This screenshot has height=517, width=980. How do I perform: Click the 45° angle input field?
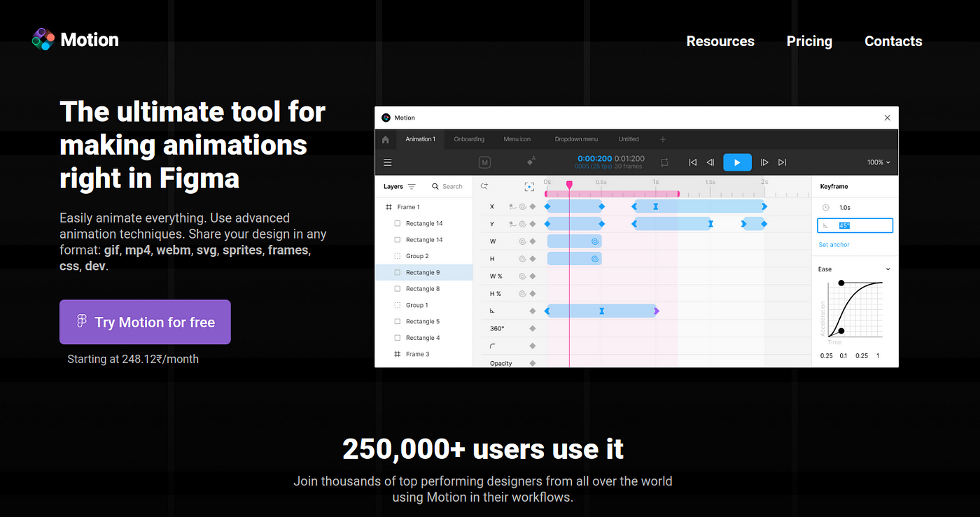855,225
